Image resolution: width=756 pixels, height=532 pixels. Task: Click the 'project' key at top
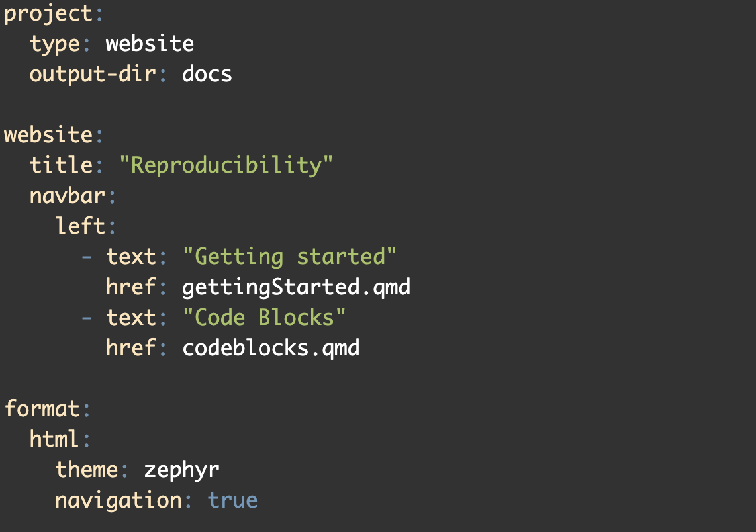click(x=49, y=14)
